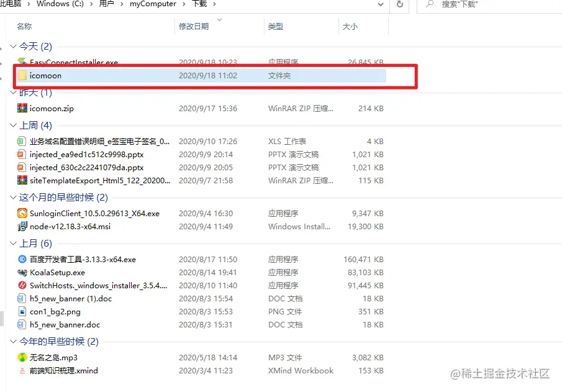This screenshot has height=392, width=562.
Task: Select file name 无名之岛.mp3
Action: [53, 358]
